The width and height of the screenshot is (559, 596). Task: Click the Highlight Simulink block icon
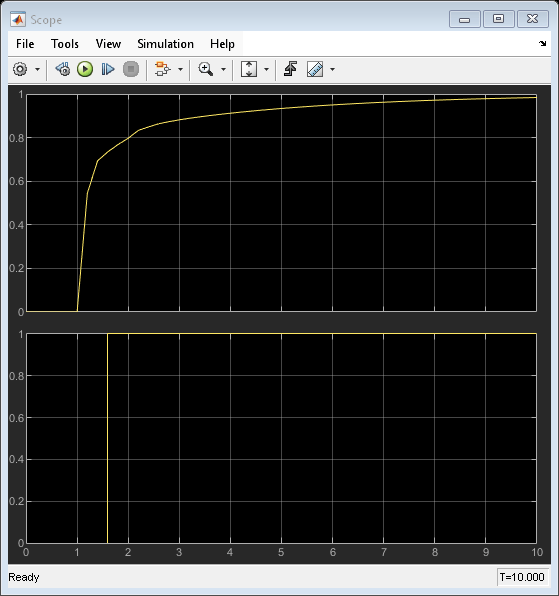(163, 69)
